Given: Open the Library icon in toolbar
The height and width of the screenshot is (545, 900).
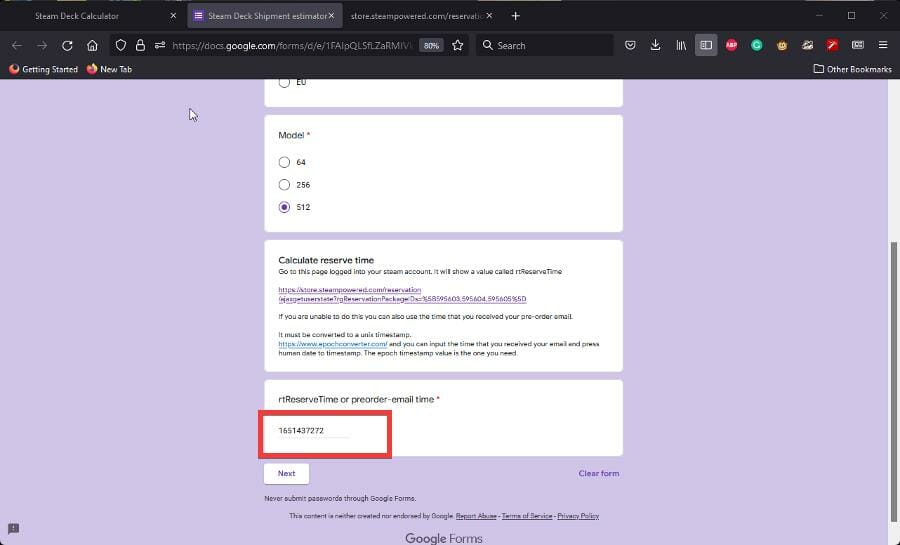Looking at the screenshot, I should (x=681, y=45).
